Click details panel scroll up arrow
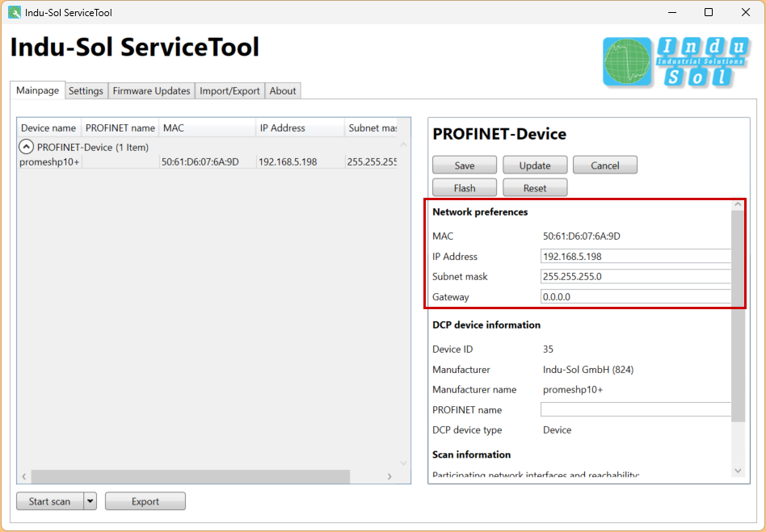The image size is (766, 532). click(x=739, y=204)
